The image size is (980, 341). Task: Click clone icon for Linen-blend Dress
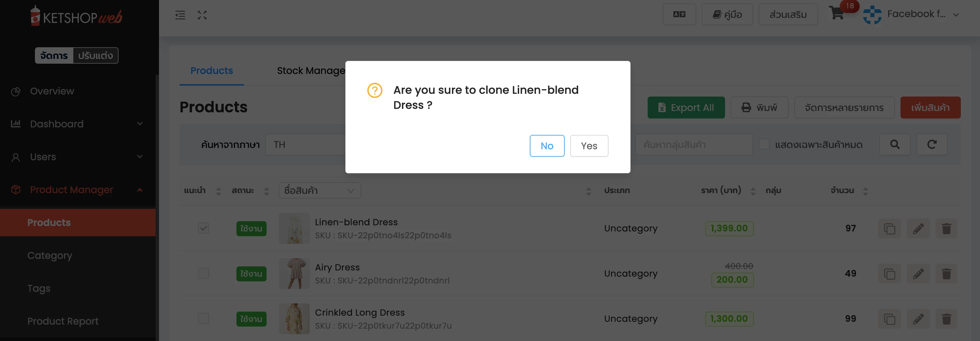coord(890,228)
